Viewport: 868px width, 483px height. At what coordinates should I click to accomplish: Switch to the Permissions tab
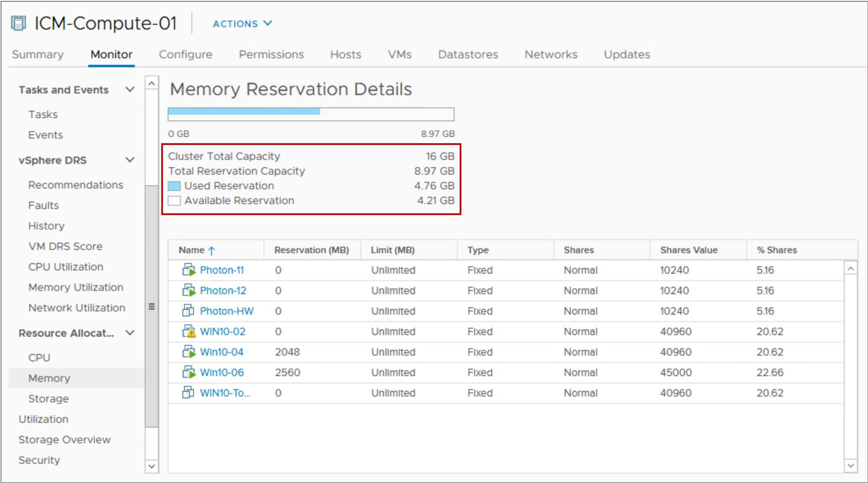tap(271, 55)
